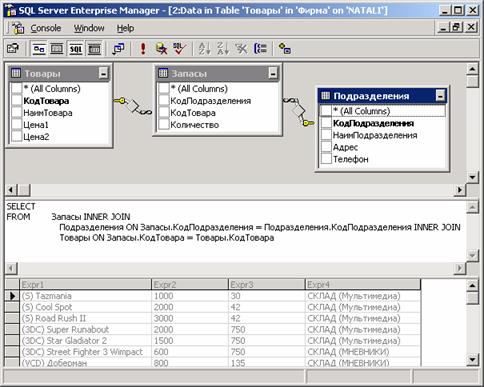484x387 pixels.
Task: Click the Add Table toolbar icon
Action: (285, 49)
